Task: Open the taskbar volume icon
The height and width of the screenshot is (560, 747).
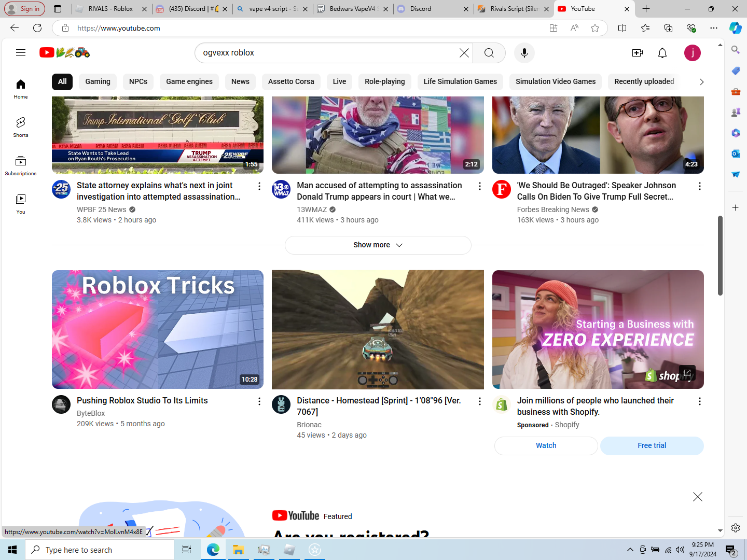Action: [680, 550]
